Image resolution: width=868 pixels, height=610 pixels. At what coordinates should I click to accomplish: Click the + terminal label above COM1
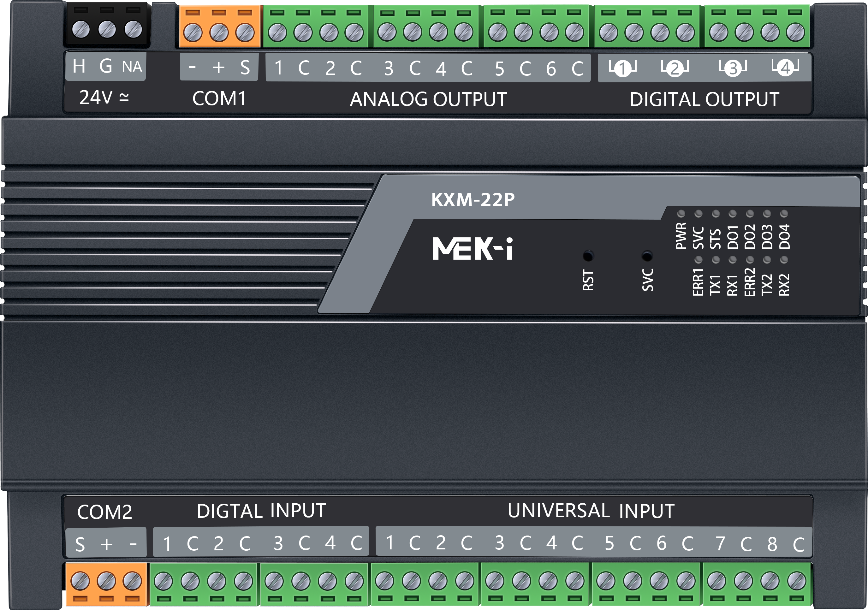[x=218, y=68]
